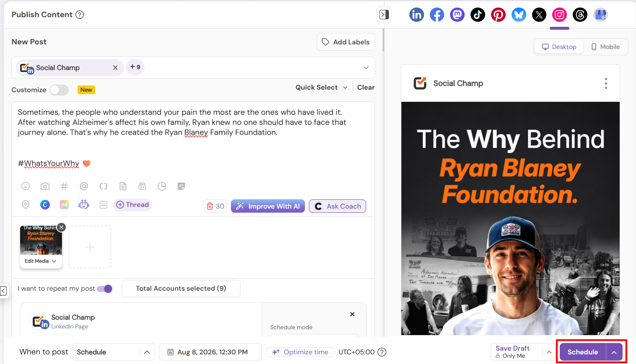Open the Quick Select dropdown
Viewport: 636px width, 364px height.
click(321, 87)
